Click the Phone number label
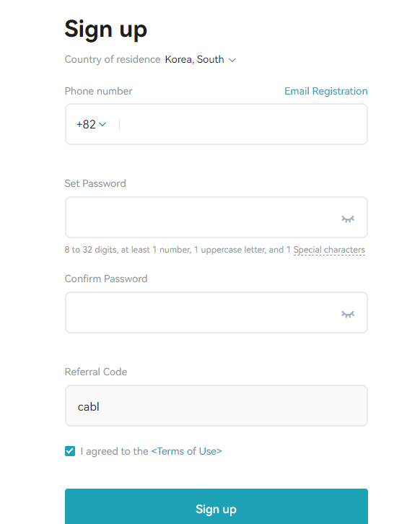This screenshot has width=420, height=524. (x=98, y=91)
